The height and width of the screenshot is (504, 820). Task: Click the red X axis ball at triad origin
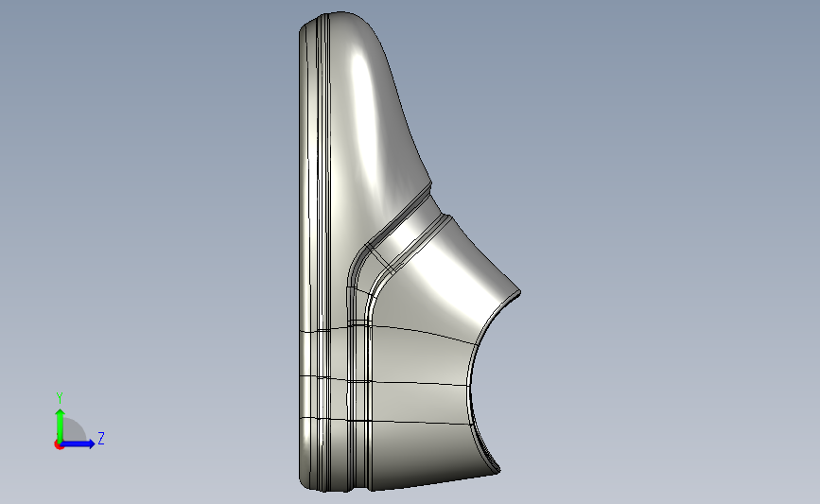59,444
